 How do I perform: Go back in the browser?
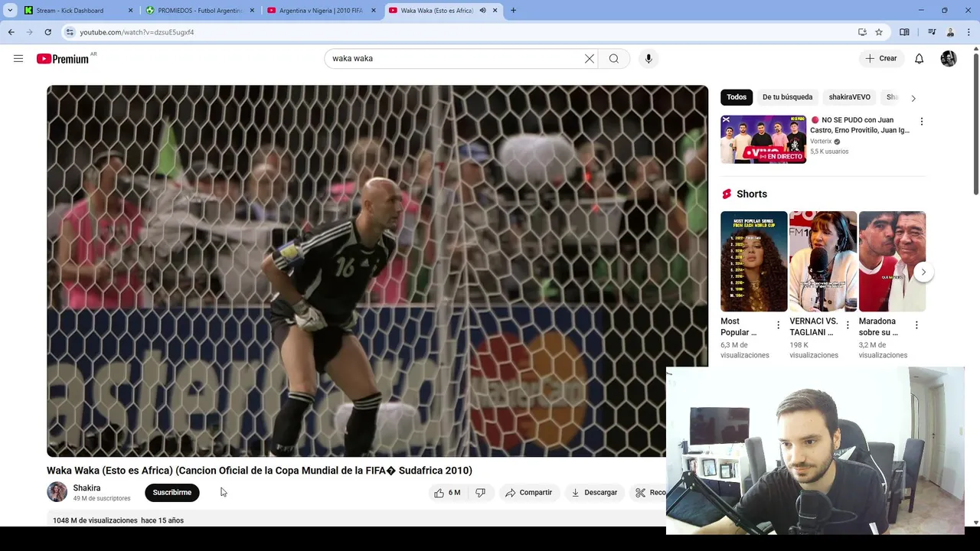click(x=11, y=32)
